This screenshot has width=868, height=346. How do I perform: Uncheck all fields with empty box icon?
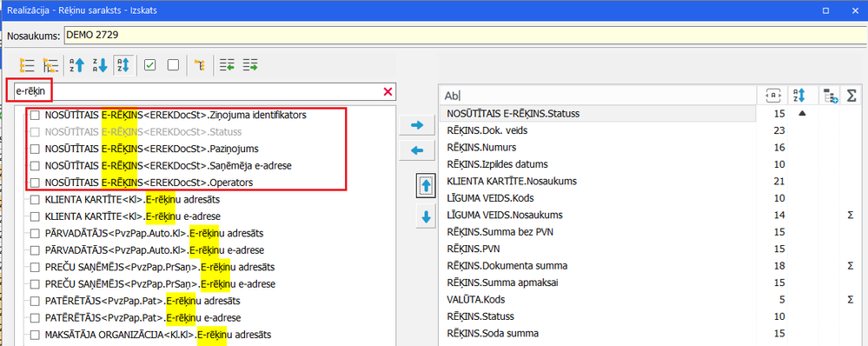[173, 65]
